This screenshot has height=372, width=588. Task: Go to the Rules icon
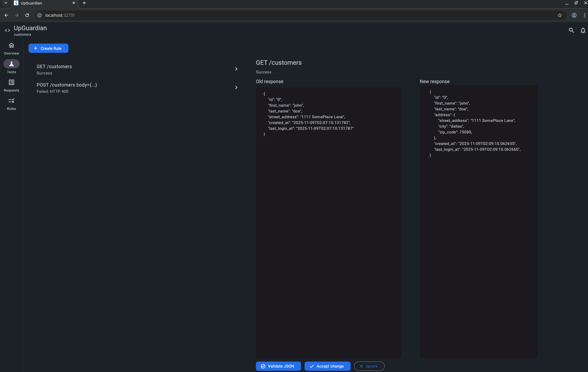coord(11,101)
